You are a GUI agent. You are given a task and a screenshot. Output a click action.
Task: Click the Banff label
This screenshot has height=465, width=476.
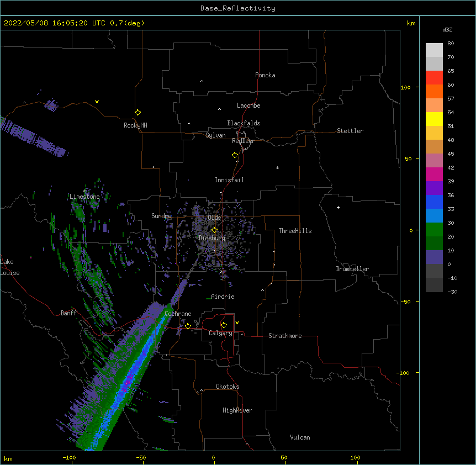(68, 313)
